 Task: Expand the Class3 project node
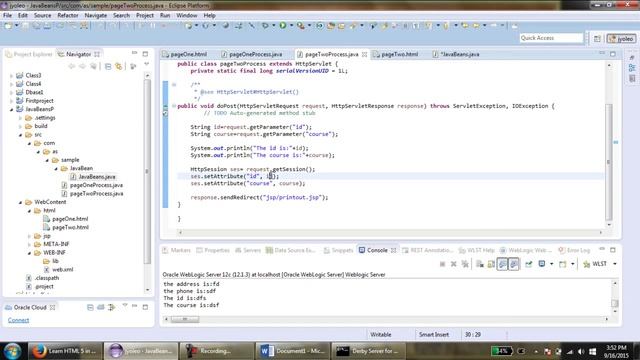click(x=11, y=76)
